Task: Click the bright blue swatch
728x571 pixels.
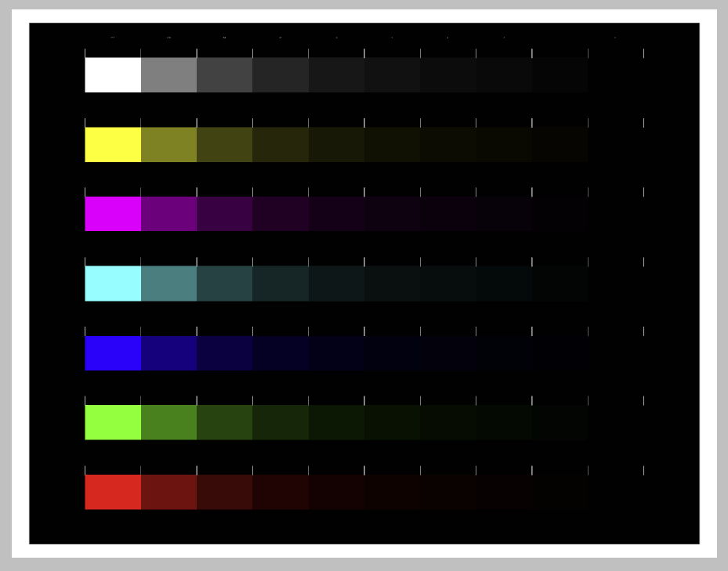Action: click(113, 352)
